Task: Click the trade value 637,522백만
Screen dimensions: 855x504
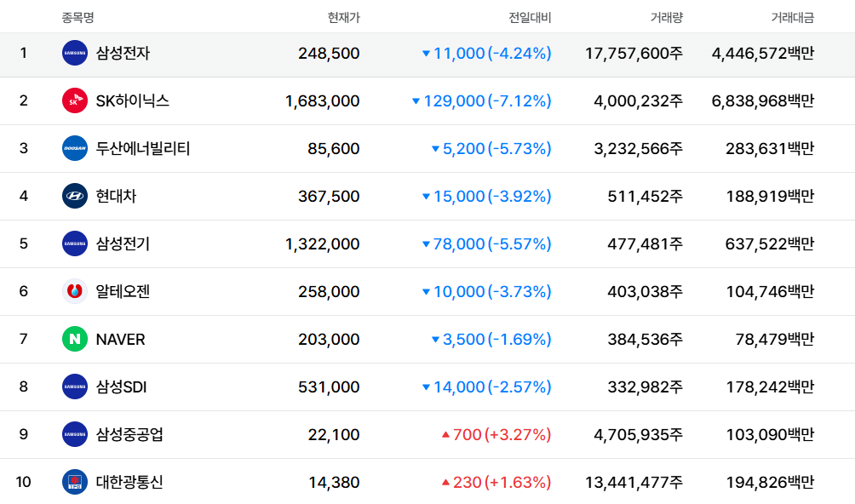Action: (770, 244)
